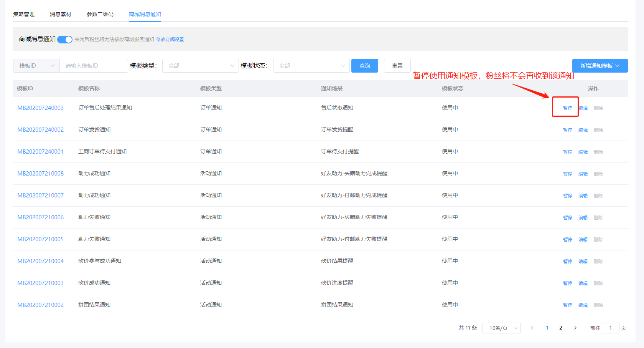Expand the 10条/页 page size selector
Viewport: 644px width, 348px height.
[501, 328]
